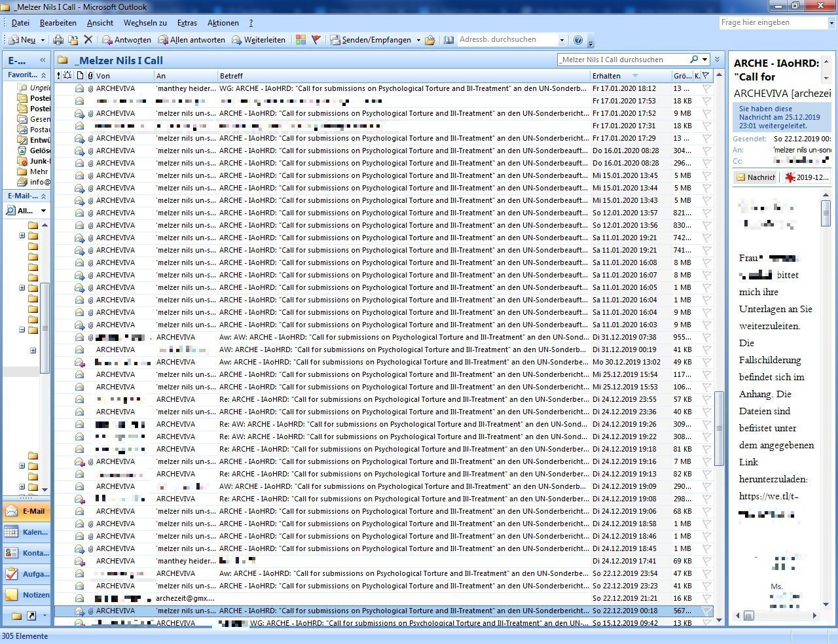Click Senden/Empfangen button
Image resolution: width=838 pixels, height=644 pixels.
[x=371, y=40]
